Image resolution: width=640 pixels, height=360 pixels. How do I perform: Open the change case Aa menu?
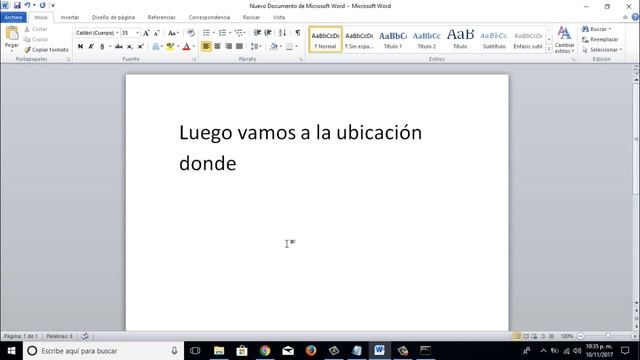pos(173,33)
